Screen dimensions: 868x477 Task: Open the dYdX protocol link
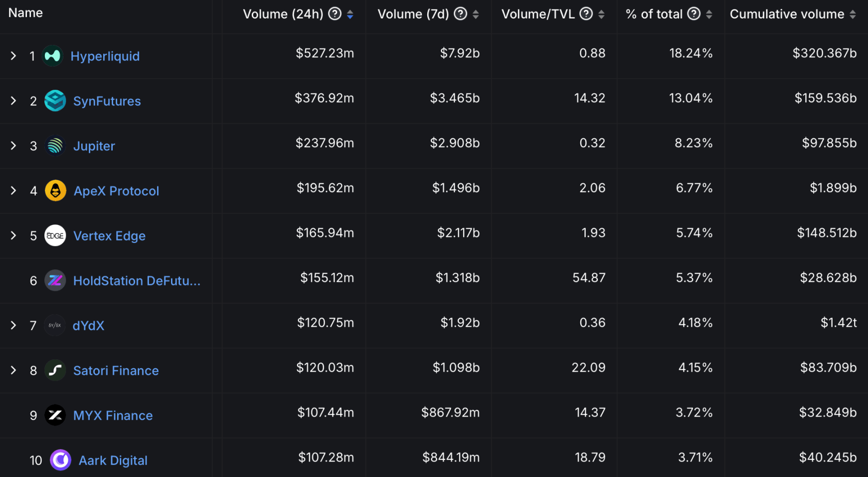(x=88, y=326)
